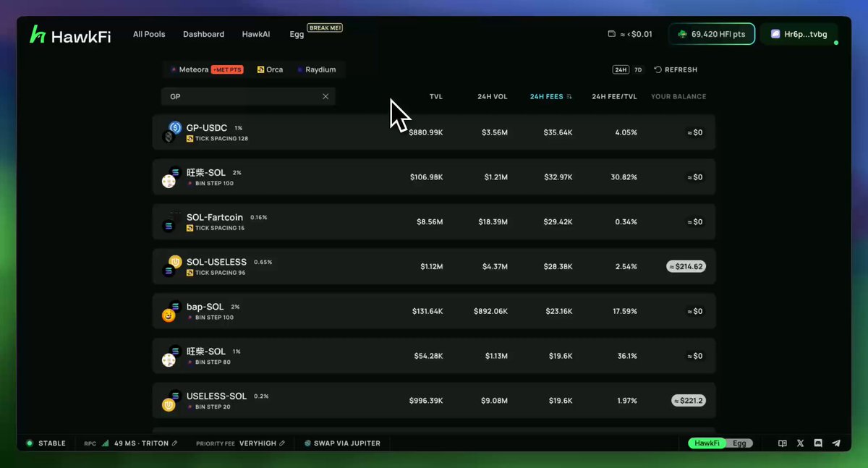Open the HawkAI tab
This screenshot has width=868, height=468.
256,34
